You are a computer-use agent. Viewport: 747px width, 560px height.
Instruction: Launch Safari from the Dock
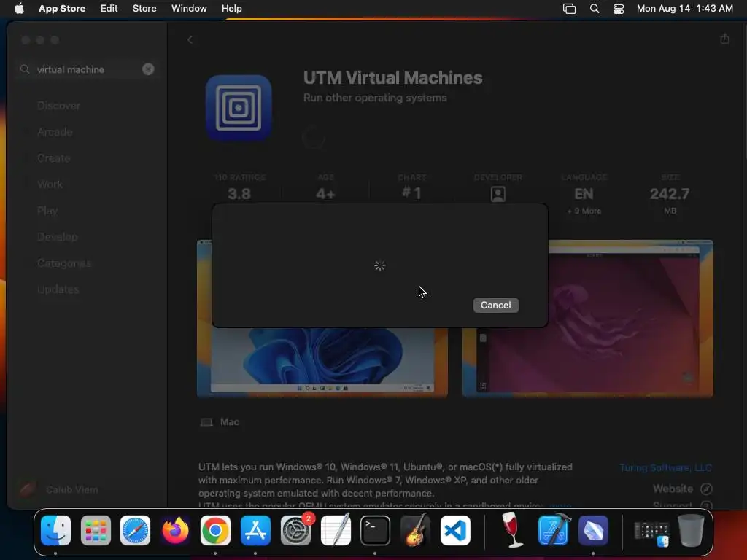pyautogui.click(x=135, y=531)
